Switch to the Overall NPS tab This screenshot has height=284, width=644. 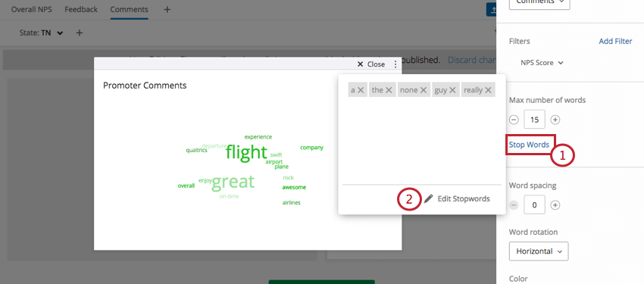(x=32, y=9)
